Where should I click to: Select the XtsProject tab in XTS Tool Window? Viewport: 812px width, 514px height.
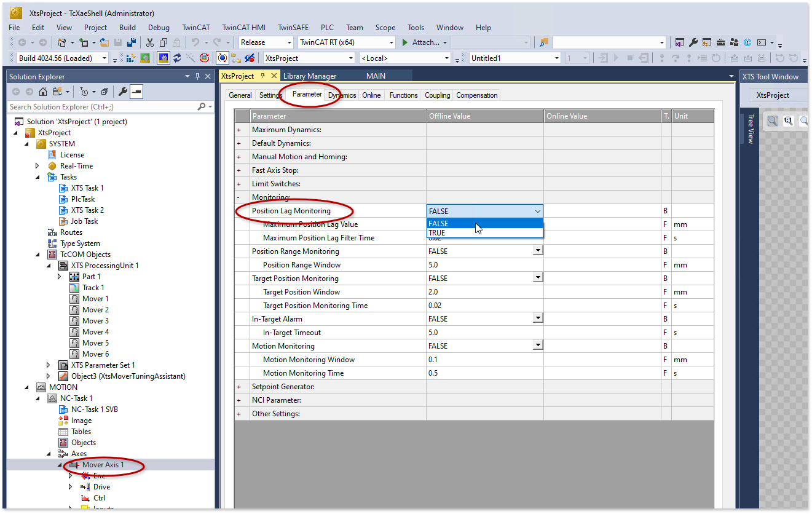click(x=773, y=95)
